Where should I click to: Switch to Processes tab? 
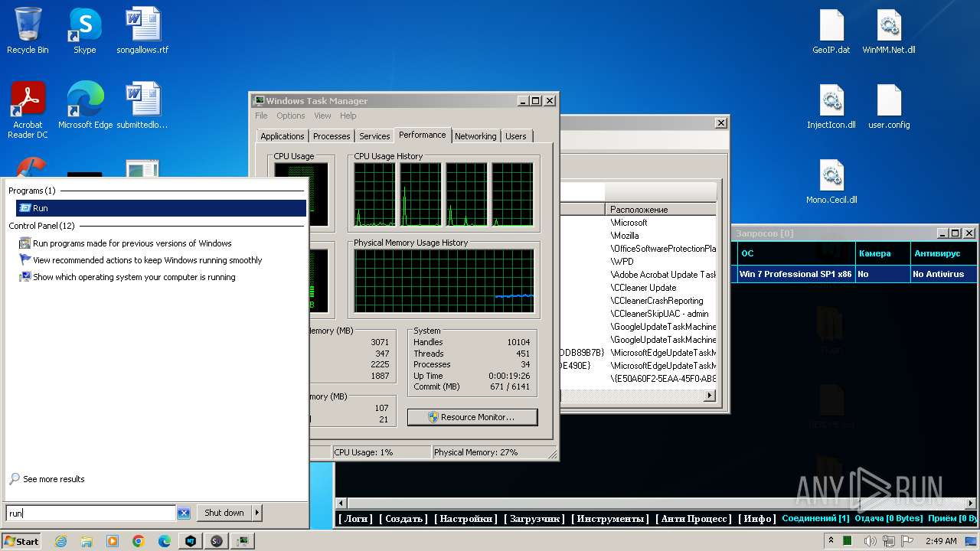click(x=332, y=136)
